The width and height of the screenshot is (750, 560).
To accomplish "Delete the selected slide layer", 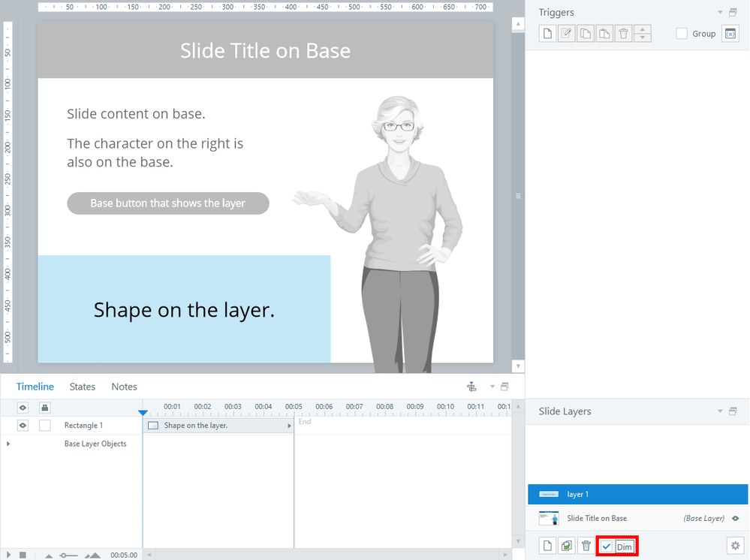I will pyautogui.click(x=586, y=546).
